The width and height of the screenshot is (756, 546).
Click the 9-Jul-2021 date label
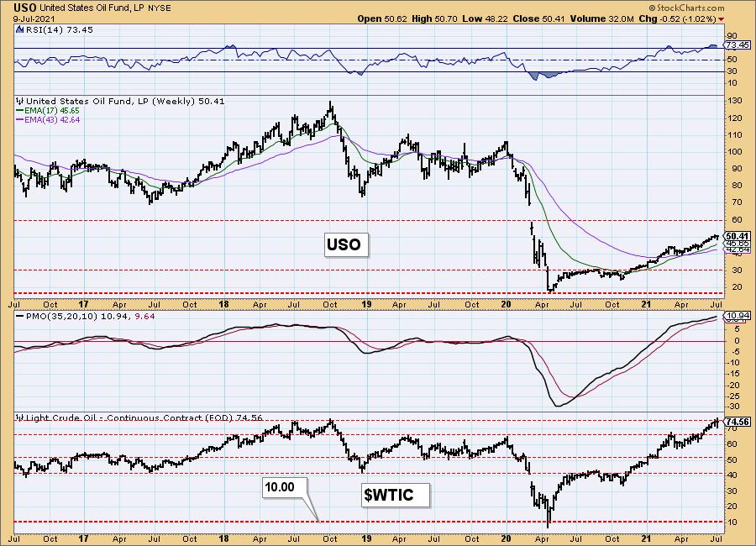click(x=34, y=19)
